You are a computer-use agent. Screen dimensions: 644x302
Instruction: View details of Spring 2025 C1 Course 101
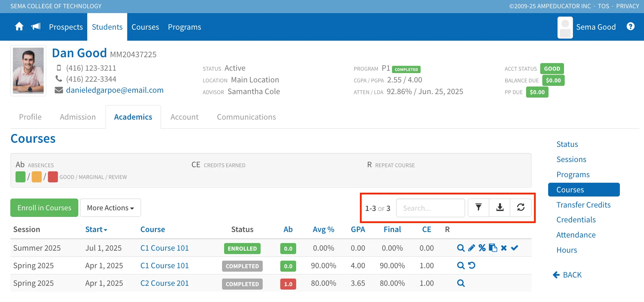click(461, 265)
